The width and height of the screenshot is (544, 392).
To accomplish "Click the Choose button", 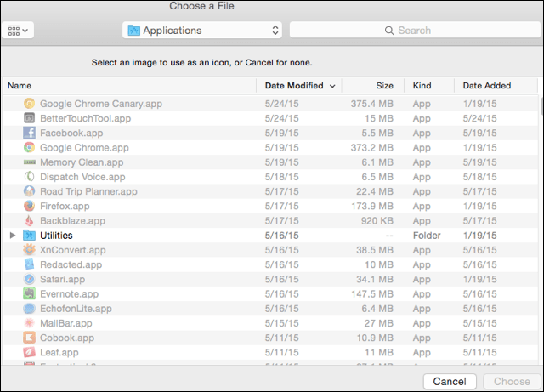I will [512, 381].
